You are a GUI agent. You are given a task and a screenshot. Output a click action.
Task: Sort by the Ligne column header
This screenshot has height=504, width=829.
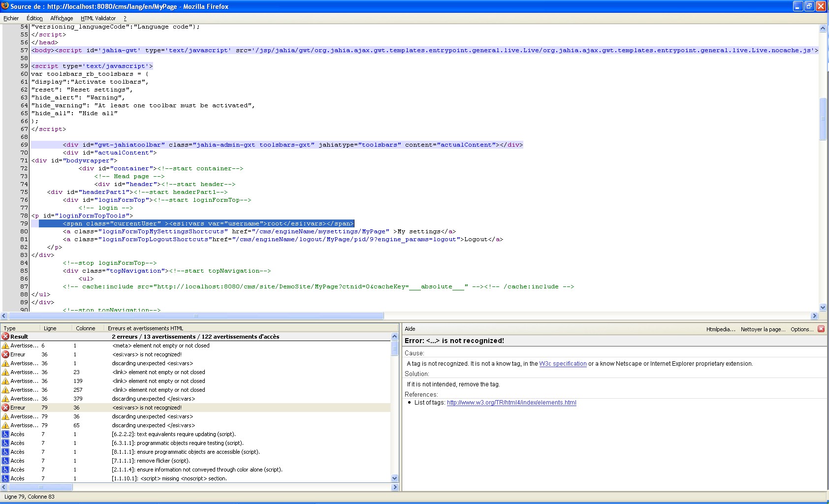(x=56, y=328)
